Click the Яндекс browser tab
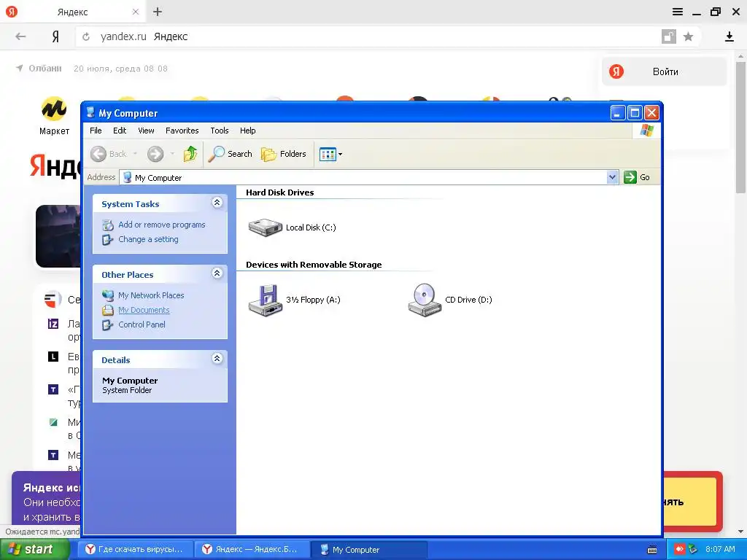This screenshot has width=747, height=560. pos(72,12)
